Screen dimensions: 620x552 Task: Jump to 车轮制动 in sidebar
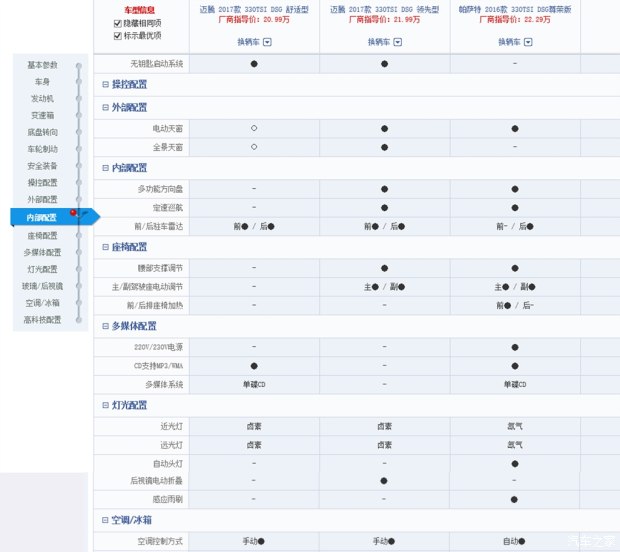click(42, 149)
